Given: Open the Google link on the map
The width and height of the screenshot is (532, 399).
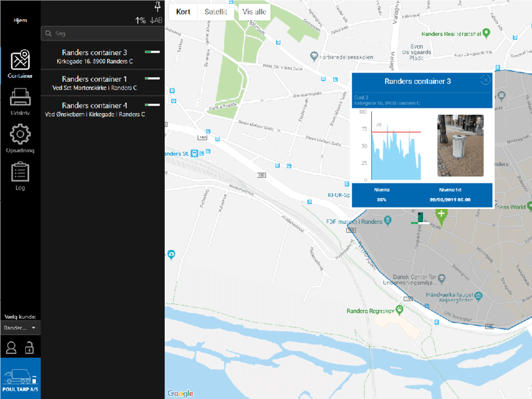Looking at the screenshot, I should click(181, 393).
